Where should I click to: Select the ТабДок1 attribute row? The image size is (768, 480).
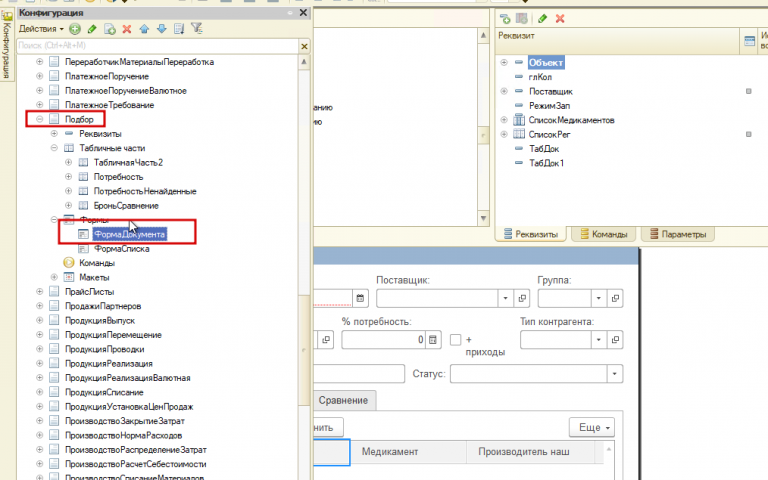[547, 163]
